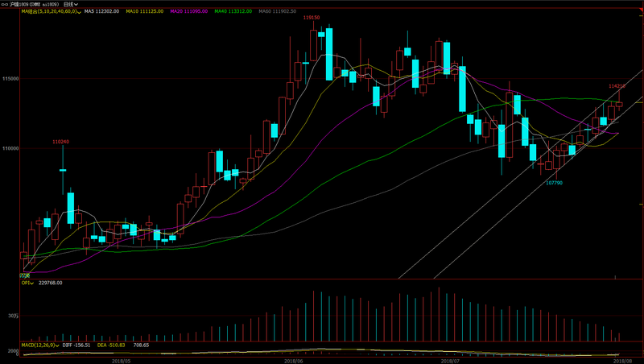This screenshot has height=364, width=644.
Task: Select the contract title 沪镍1809
Action: pos(19,4)
